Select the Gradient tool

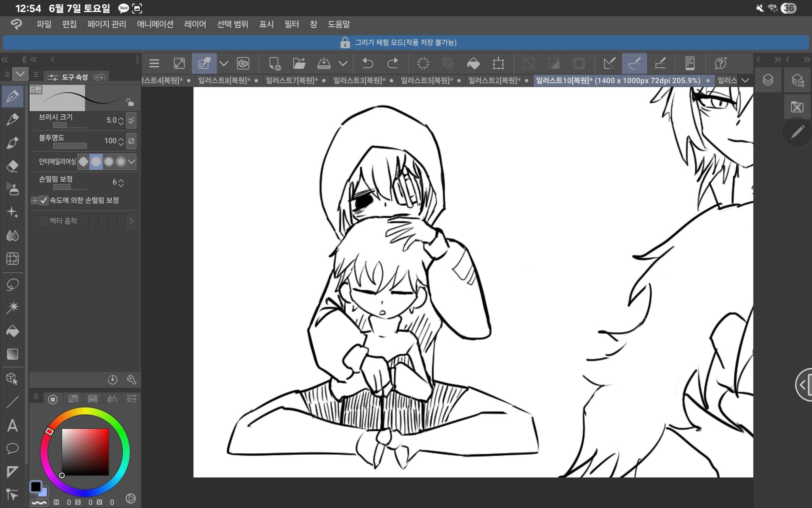(12, 354)
